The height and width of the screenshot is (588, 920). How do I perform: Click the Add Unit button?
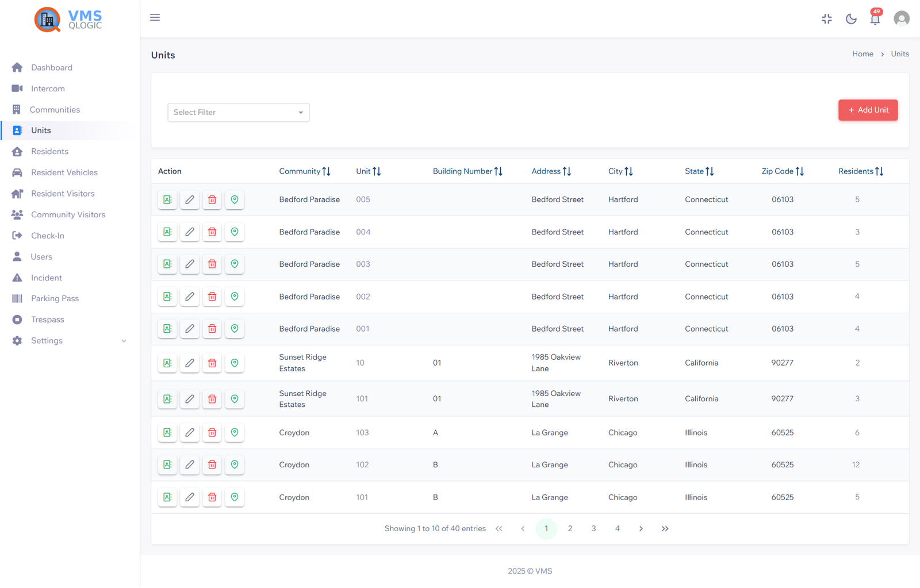(x=868, y=110)
